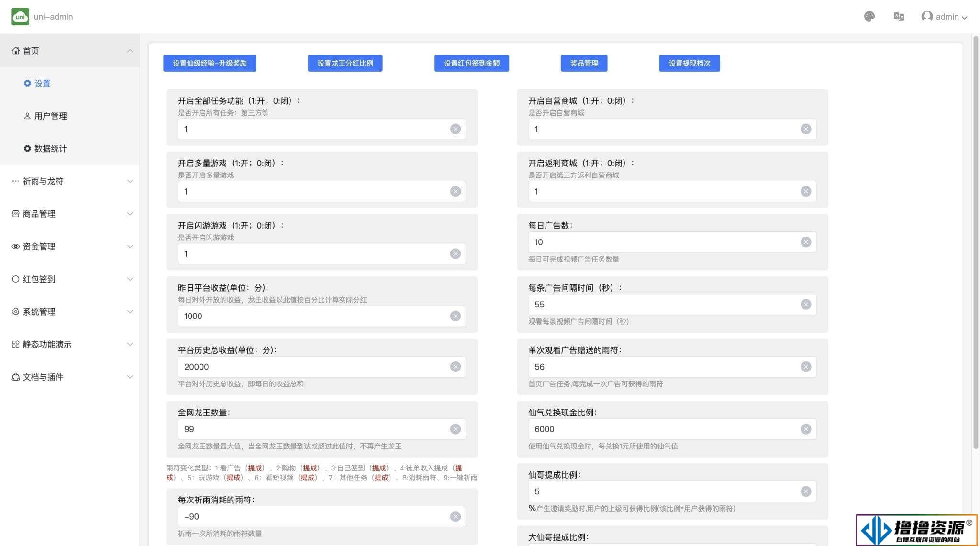Expand the 资金管理 sidebar menu
The width and height of the screenshot is (980, 546).
click(x=130, y=247)
